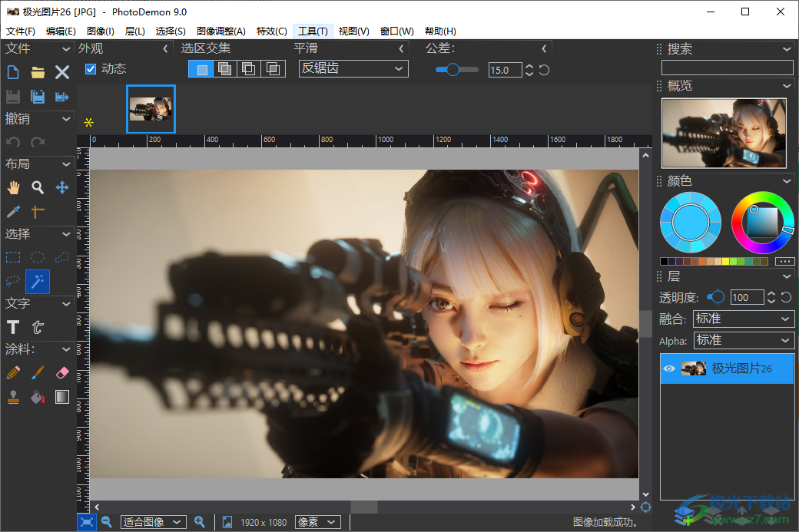Open the 图像(I) menu

[x=101, y=31]
